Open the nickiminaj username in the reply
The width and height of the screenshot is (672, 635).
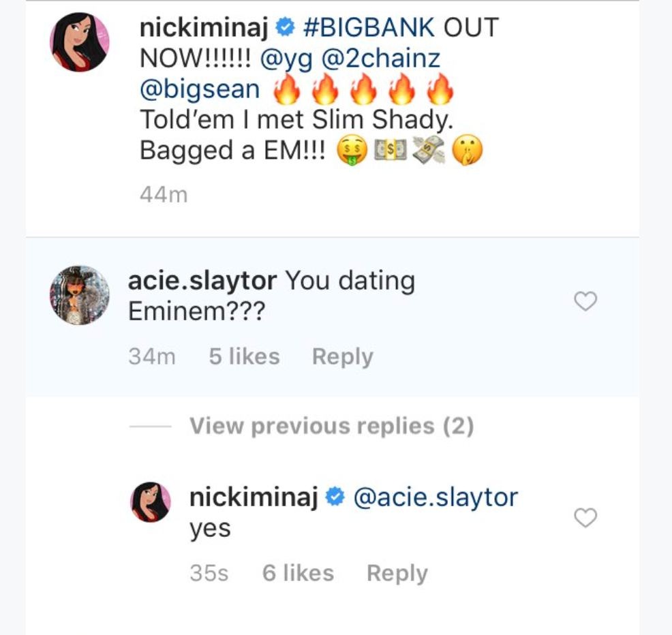254,497
